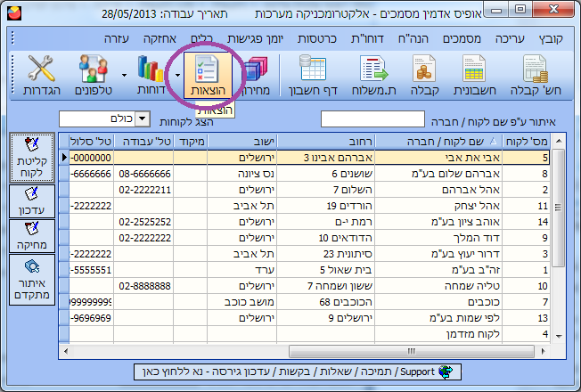Image resolution: width=581 pixels, height=392 pixels.
Task: Click the table's vertical scrollbar thumb
Action: click(558, 208)
